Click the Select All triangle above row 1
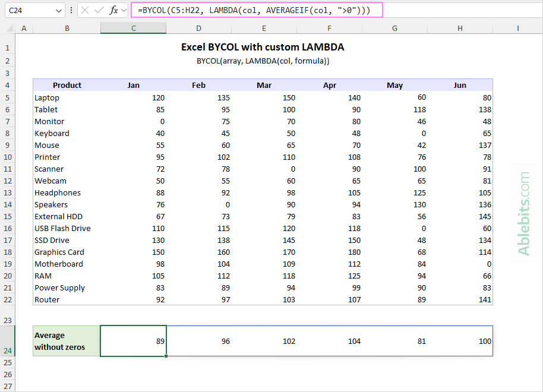Image resolution: width=543 pixels, height=392 pixels. point(8,28)
